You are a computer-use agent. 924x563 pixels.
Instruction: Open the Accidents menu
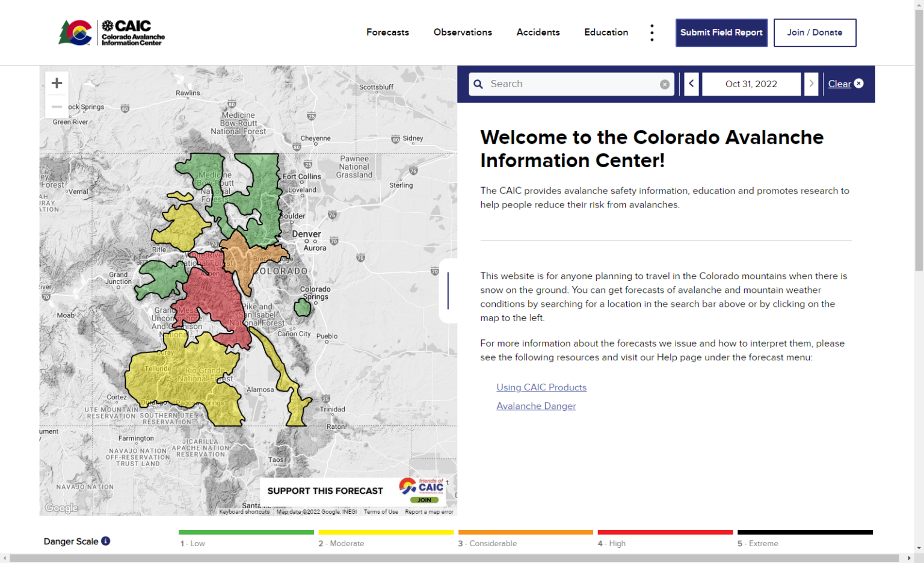pyautogui.click(x=538, y=32)
